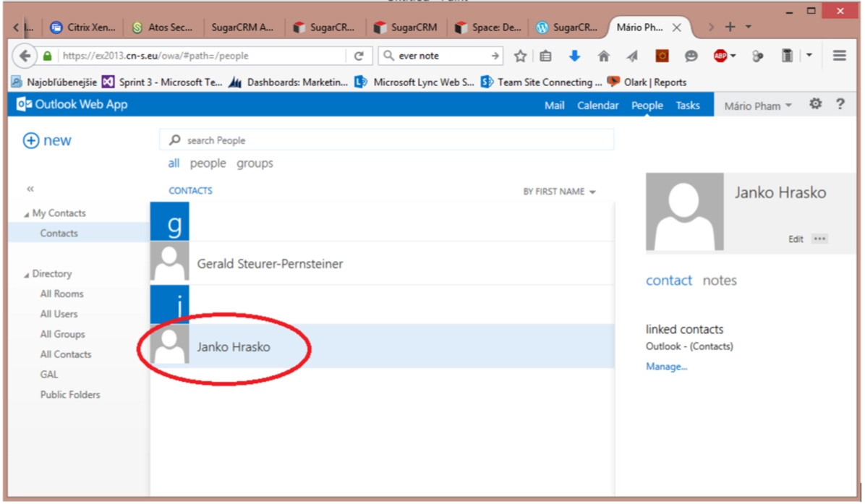The width and height of the screenshot is (865, 504).
Task: Submit the search bar go arrow
Action: [x=495, y=56]
